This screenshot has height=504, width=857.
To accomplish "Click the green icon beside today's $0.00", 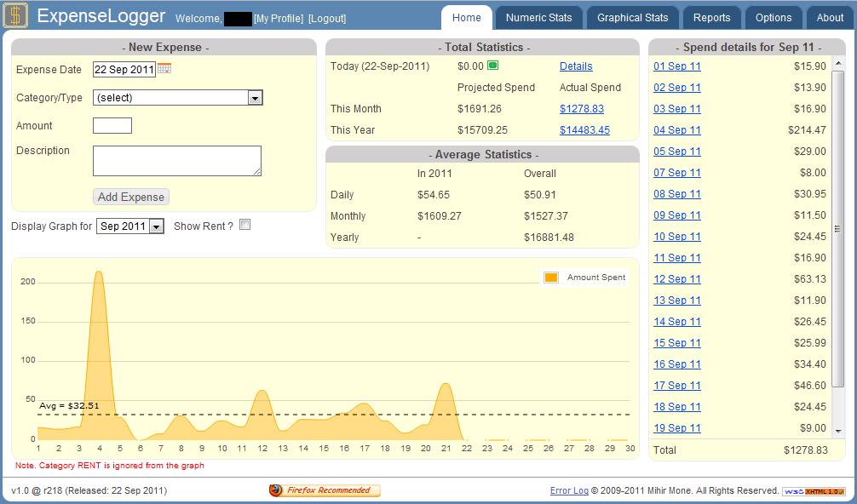I will (x=492, y=66).
